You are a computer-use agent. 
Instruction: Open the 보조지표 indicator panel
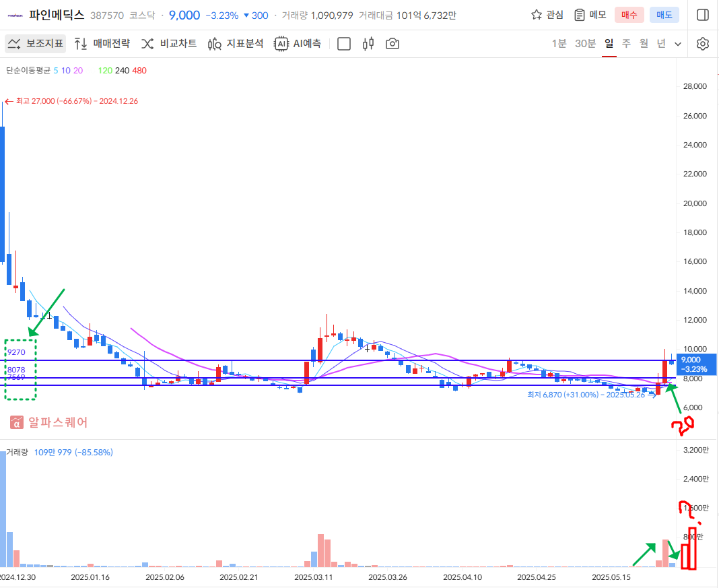click(x=35, y=44)
